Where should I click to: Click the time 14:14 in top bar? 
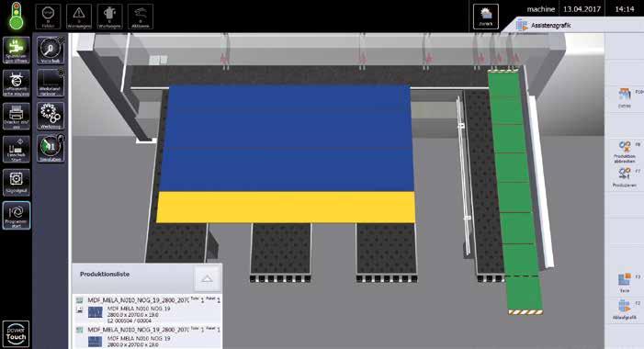coord(625,9)
